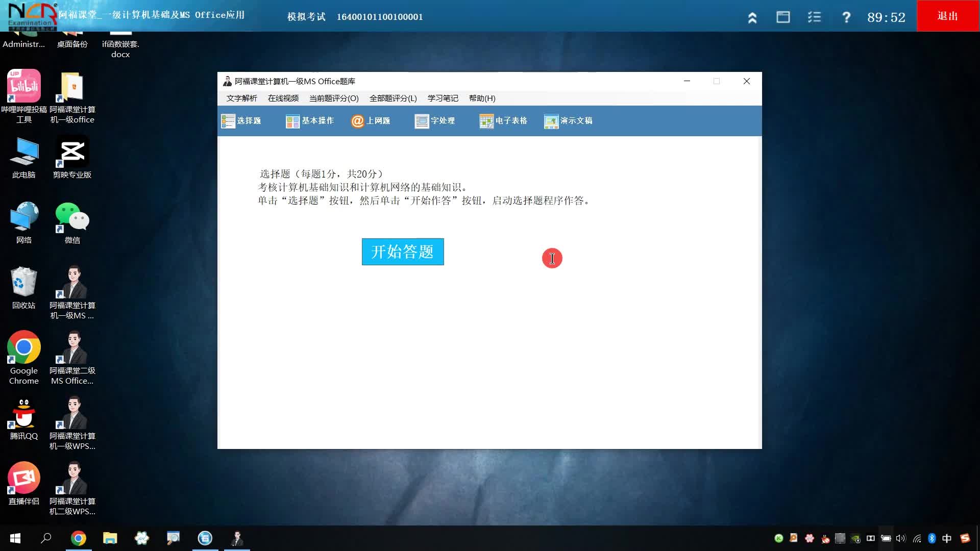The height and width of the screenshot is (551, 980).
Task: Click the 模拟考试 label in the exam bar
Action: [306, 17]
